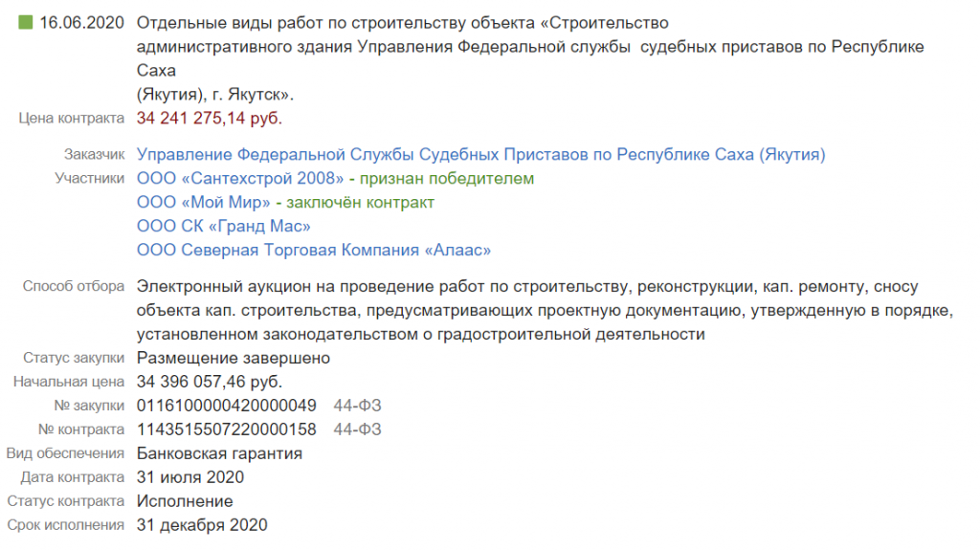This screenshot has height=551, width=980.
Task: Select contract number 1143515507220000158
Action: point(227,430)
